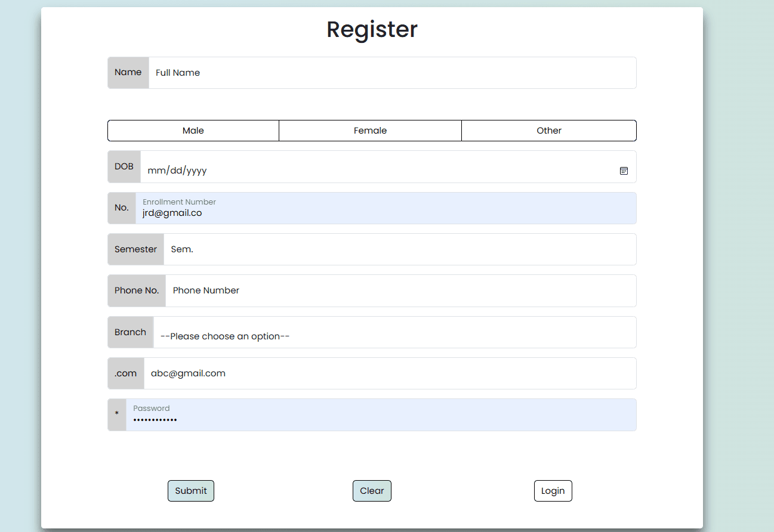
Task: Click the Submit button
Action: pyautogui.click(x=191, y=491)
